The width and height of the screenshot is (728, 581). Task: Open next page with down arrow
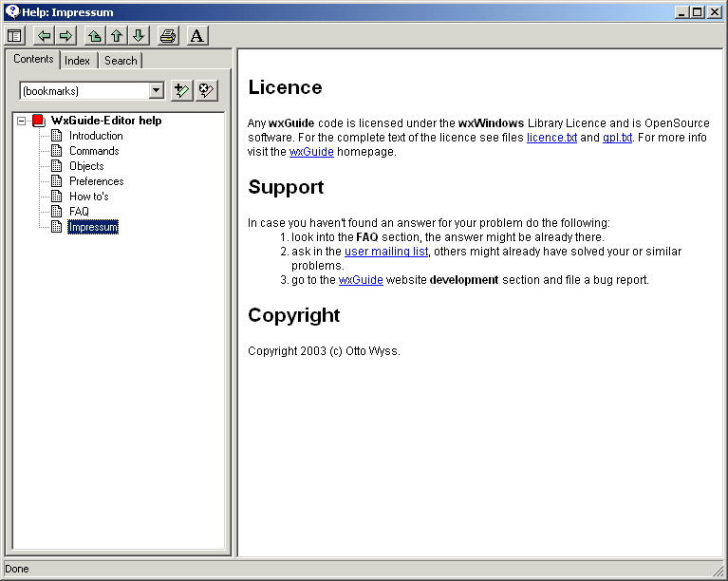coord(139,36)
